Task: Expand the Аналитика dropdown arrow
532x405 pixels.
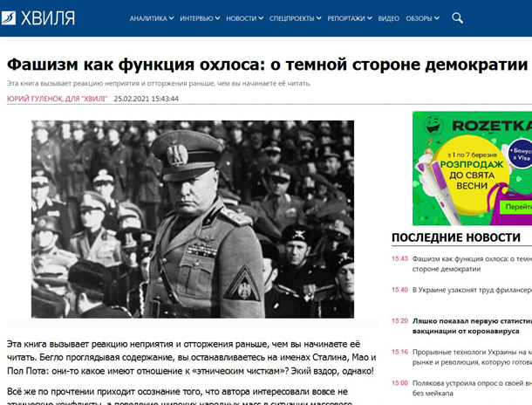Action: [x=171, y=18]
